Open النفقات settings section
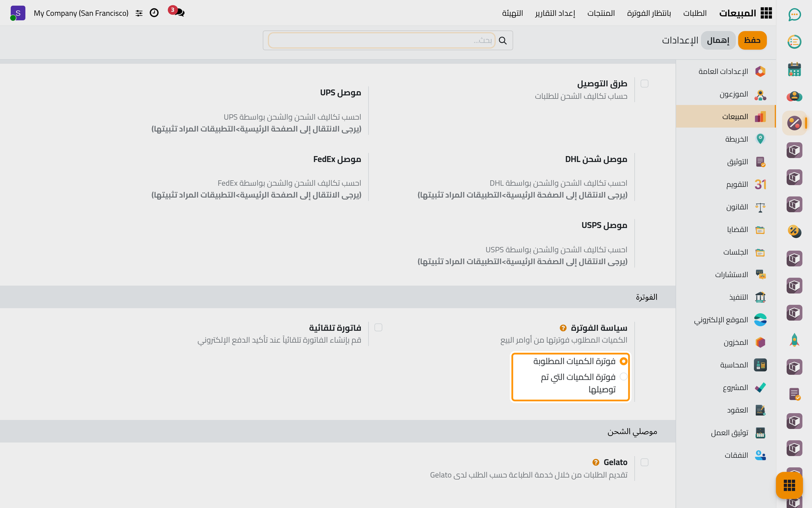Image resolution: width=812 pixels, height=508 pixels. 726,455
